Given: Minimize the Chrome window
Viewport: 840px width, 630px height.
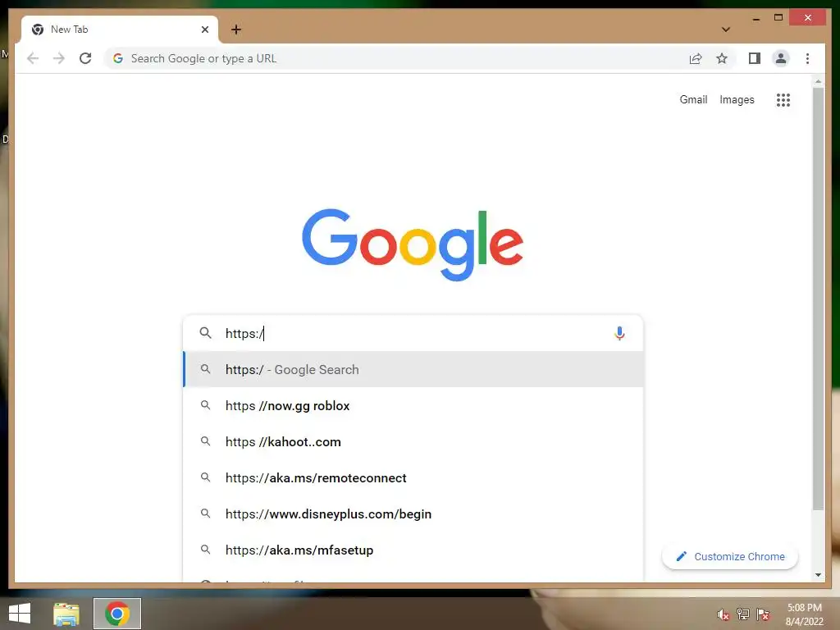Looking at the screenshot, I should pyautogui.click(x=756, y=18).
